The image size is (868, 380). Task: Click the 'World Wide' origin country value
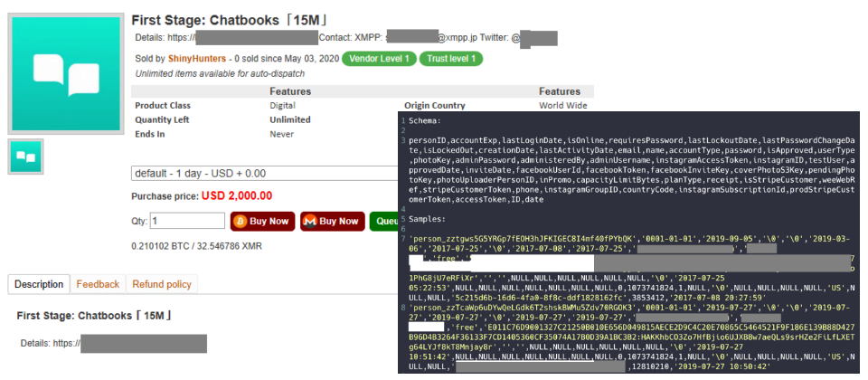tap(563, 105)
